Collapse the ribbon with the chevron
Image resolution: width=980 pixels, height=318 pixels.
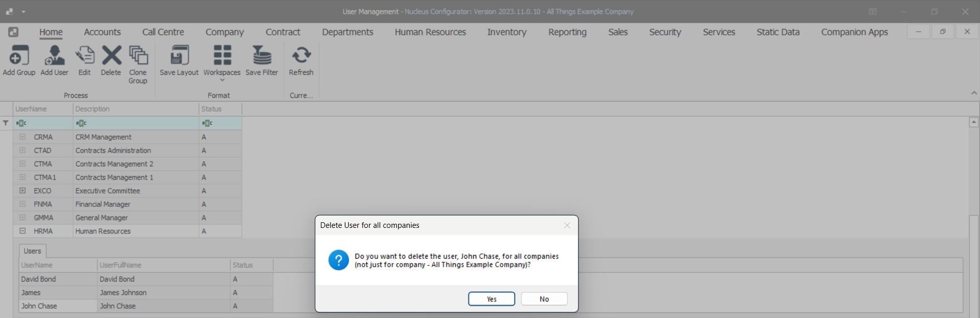click(x=974, y=93)
